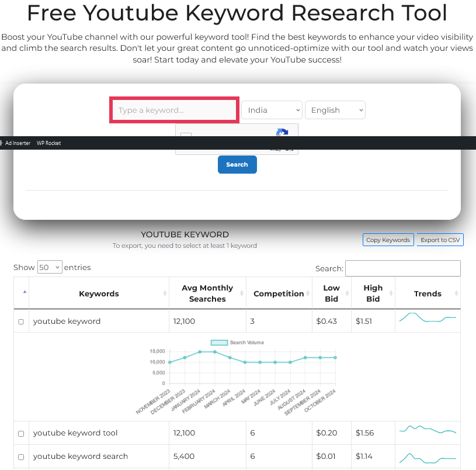This screenshot has width=476, height=470.
Task: Click the November 2023 chart data point
Action: [170, 362]
